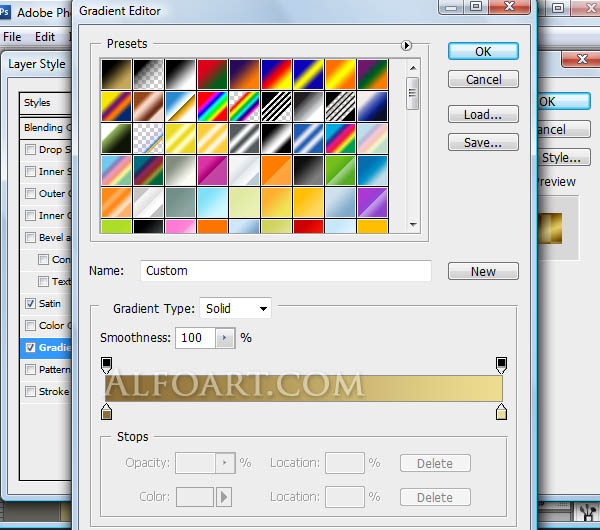This screenshot has height=530, width=600.
Task: Click the color stop Location field
Action: pyautogui.click(x=345, y=497)
